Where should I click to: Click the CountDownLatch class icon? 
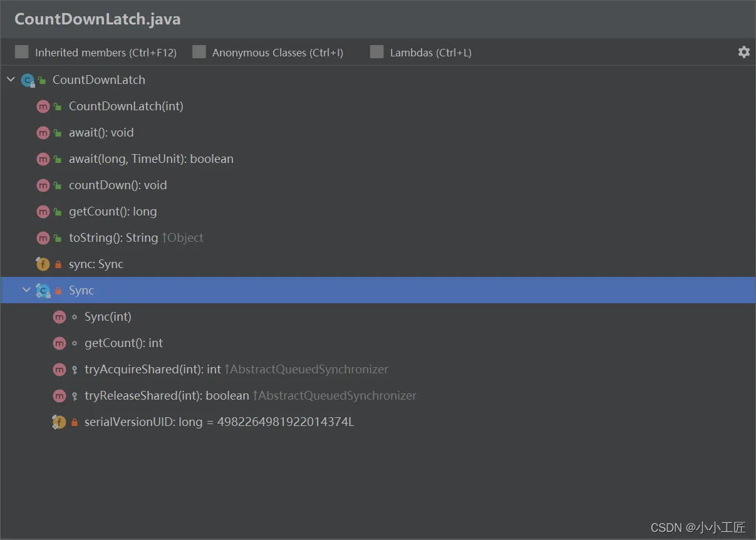pyautogui.click(x=27, y=80)
